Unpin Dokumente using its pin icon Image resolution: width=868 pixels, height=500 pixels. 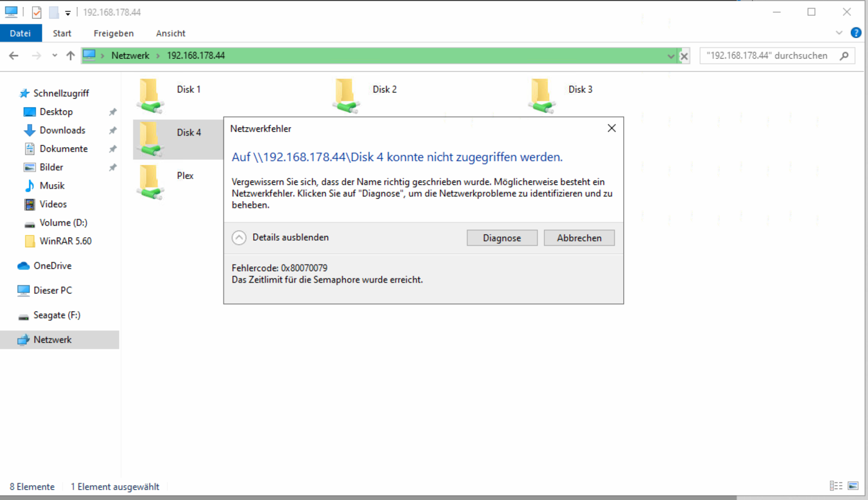click(x=113, y=149)
